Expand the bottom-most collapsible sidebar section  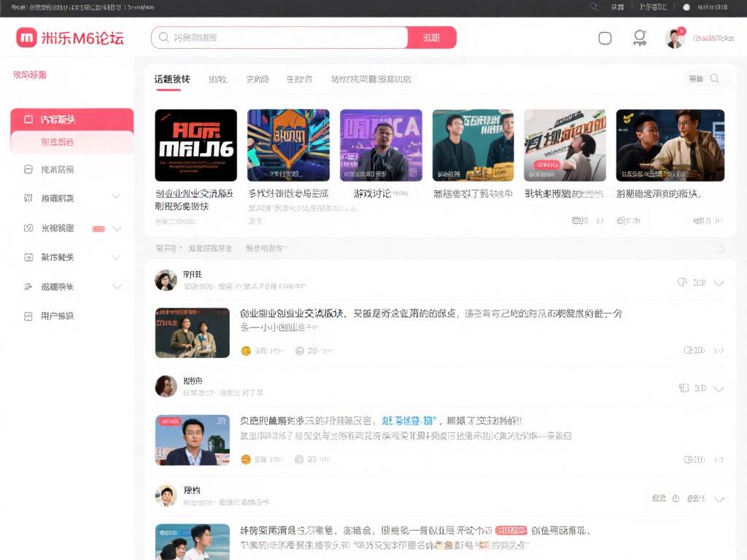[117, 286]
